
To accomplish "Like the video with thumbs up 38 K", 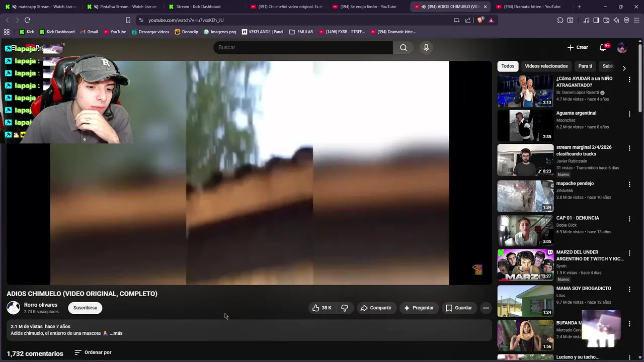I will click(x=321, y=308).
